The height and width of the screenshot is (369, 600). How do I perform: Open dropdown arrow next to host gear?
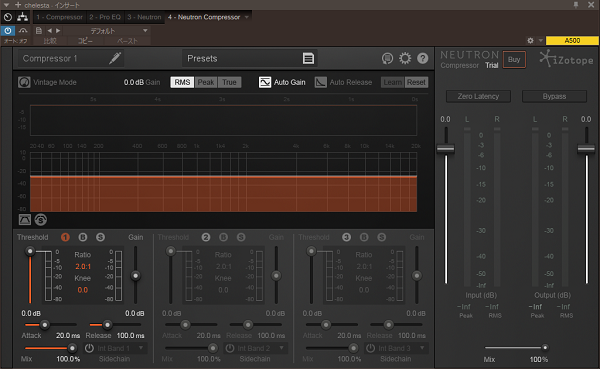click(541, 40)
